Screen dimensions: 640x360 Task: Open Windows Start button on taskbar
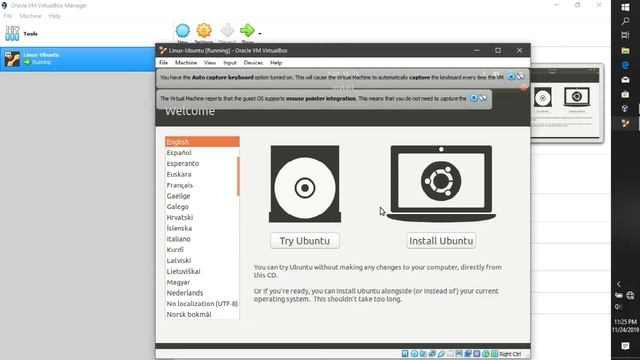[x=625, y=7]
